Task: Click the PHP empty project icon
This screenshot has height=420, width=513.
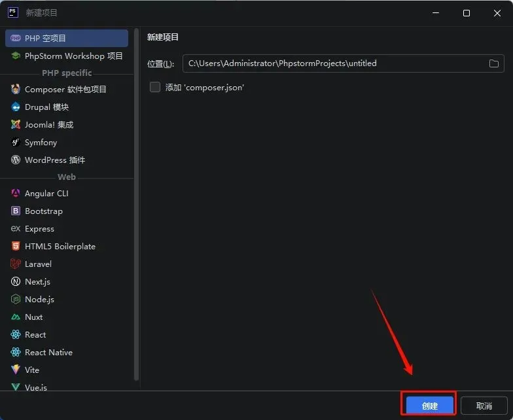Action: click(16, 38)
